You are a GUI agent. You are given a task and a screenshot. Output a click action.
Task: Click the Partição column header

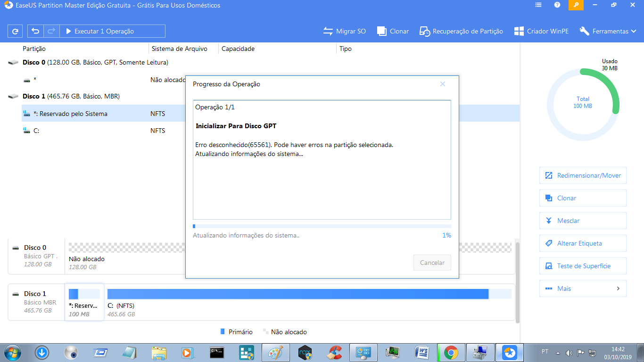[34, 49]
